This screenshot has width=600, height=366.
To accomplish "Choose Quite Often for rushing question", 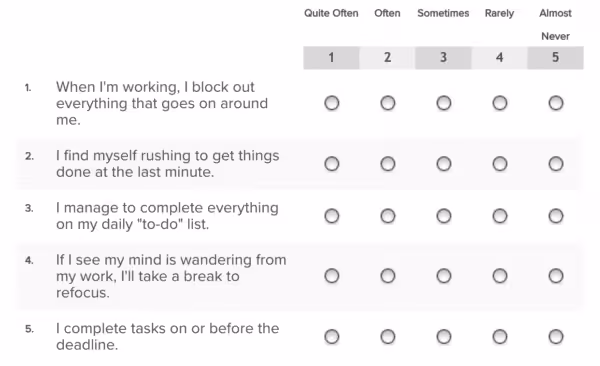I will [331, 164].
